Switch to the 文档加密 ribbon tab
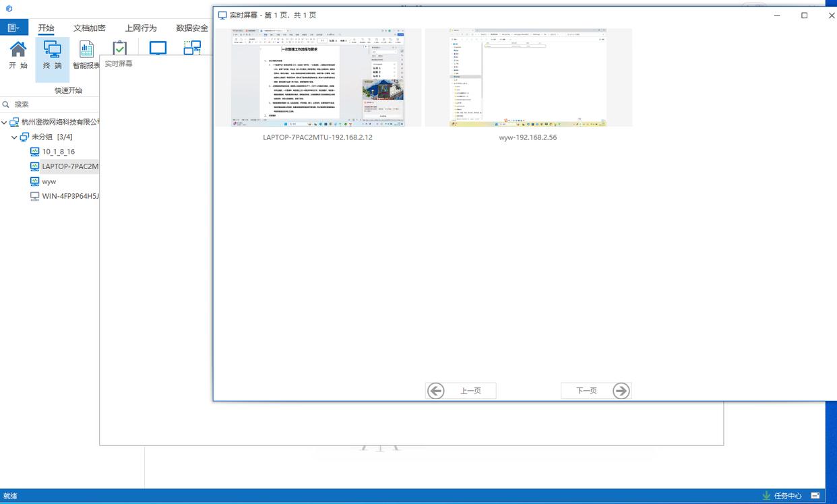 coord(89,28)
